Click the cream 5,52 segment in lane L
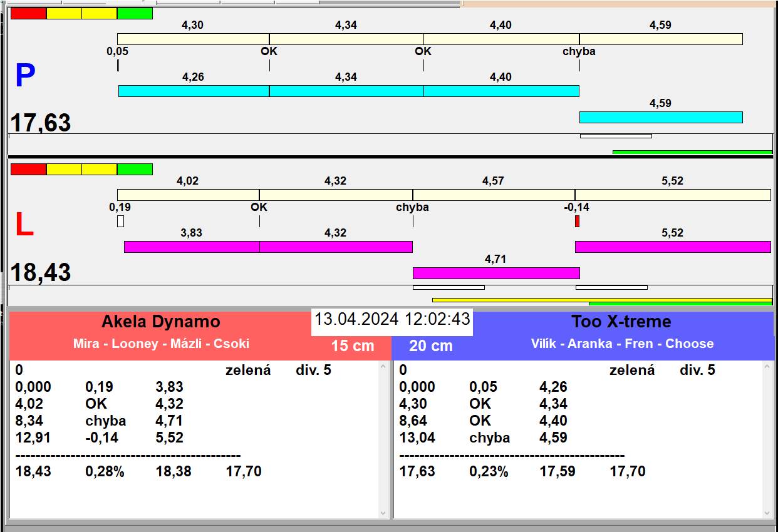The image size is (778, 532). coord(672,195)
